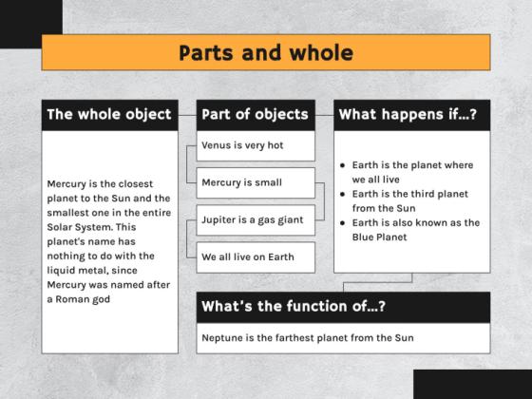
Task: Click the 'What happens if...?' header
Action: tap(412, 115)
